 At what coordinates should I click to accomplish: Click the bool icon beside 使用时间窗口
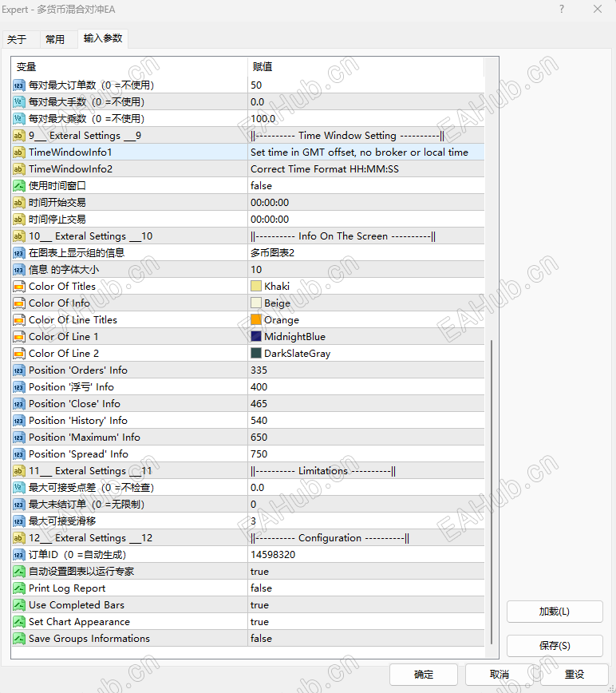(x=18, y=186)
